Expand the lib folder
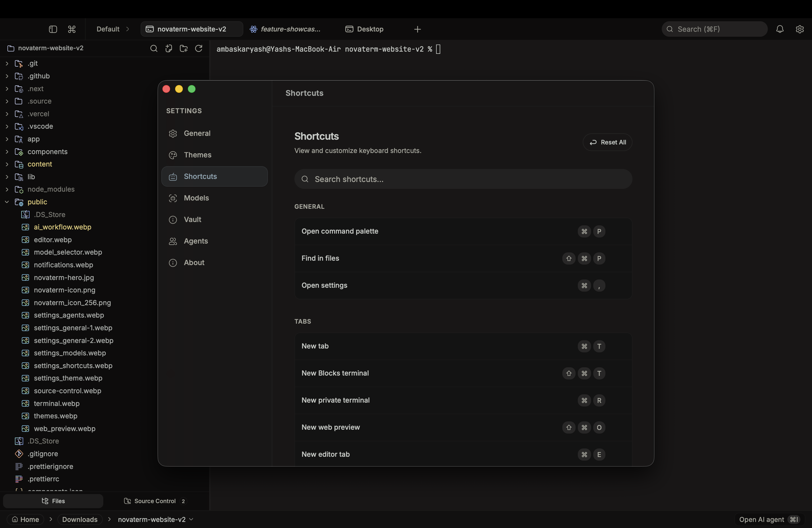Viewport: 812px width, 528px height. tap(7, 177)
